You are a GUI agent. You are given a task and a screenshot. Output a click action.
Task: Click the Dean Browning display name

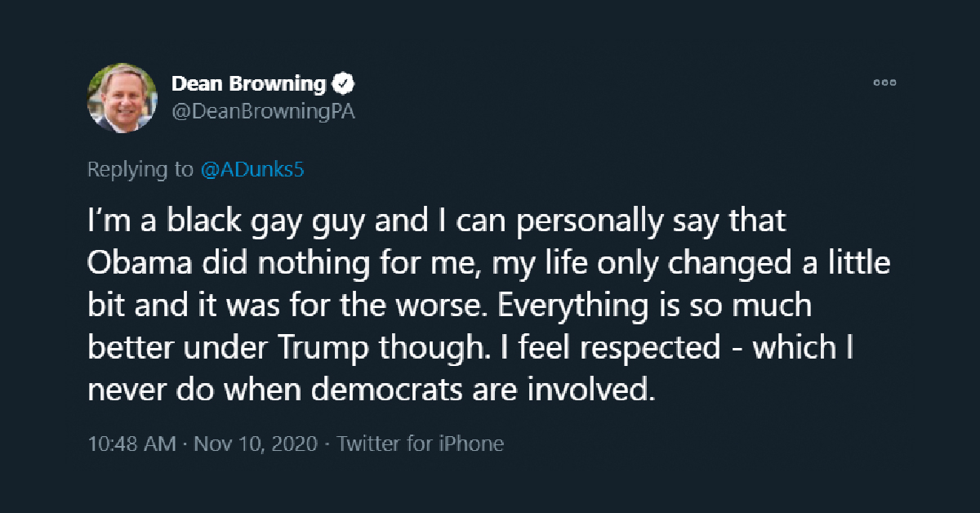pyautogui.click(x=248, y=83)
